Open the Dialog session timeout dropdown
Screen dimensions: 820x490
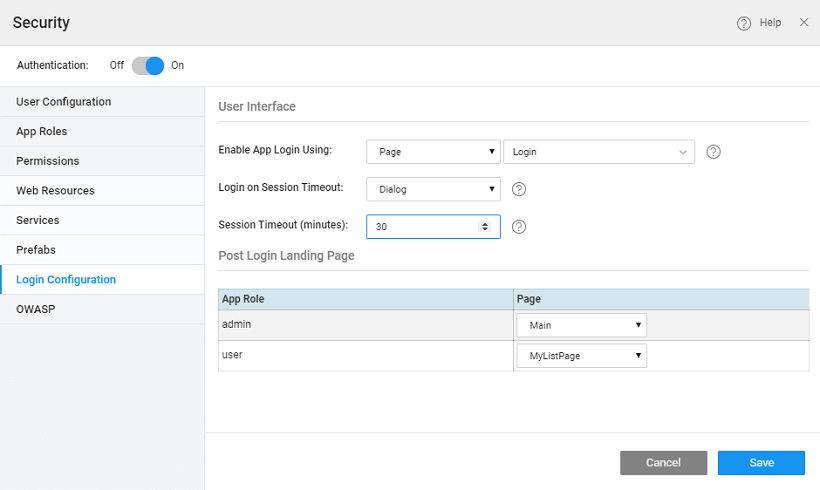pyautogui.click(x=432, y=189)
